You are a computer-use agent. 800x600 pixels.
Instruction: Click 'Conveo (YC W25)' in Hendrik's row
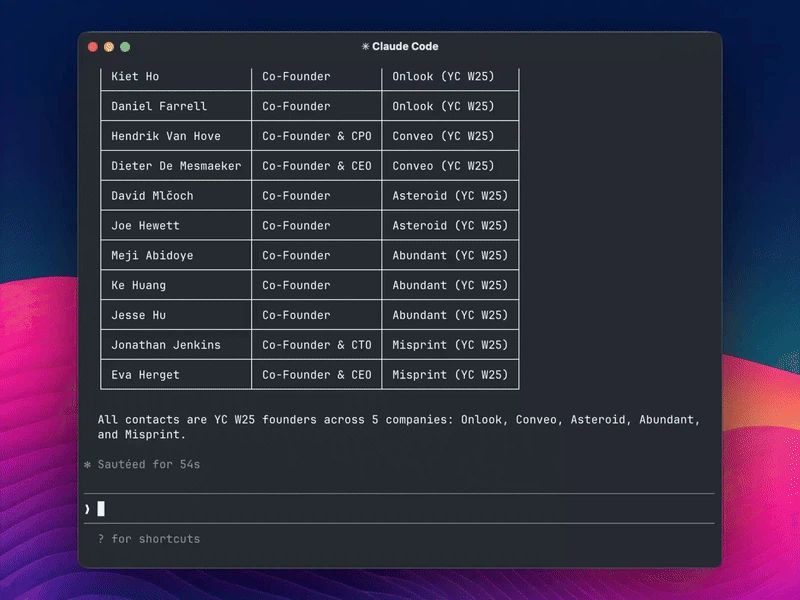coord(443,136)
